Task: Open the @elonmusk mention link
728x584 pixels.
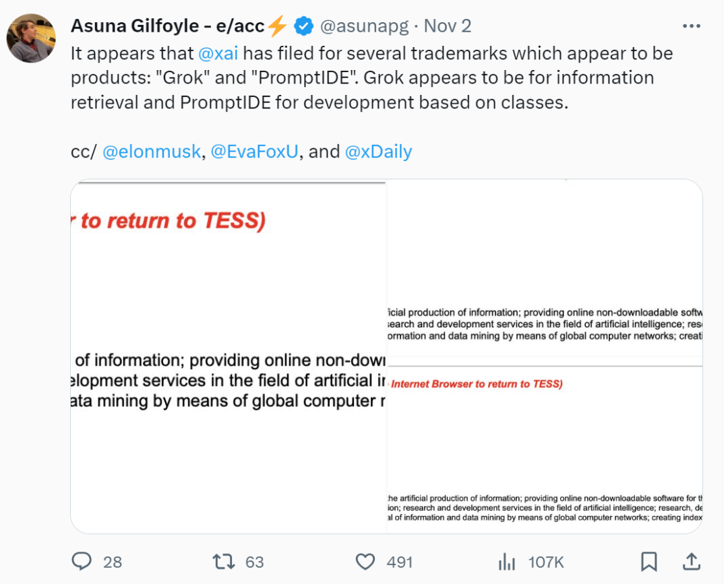Action: coord(152,152)
